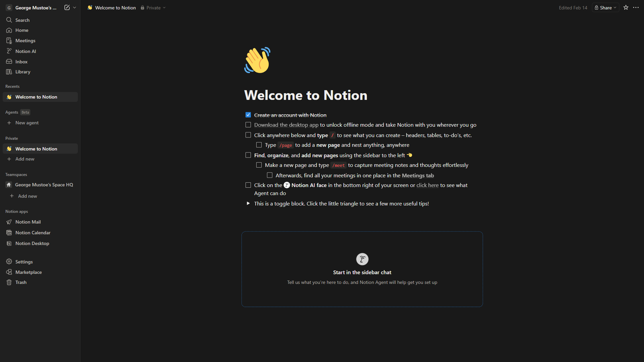The image size is (644, 362).
Task: Check the Type /page to-do item
Action: tap(259, 145)
